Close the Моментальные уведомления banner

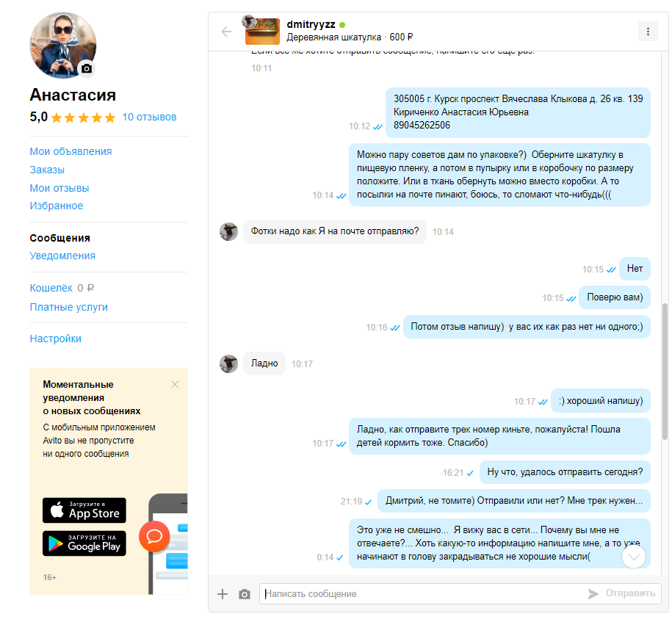175,384
